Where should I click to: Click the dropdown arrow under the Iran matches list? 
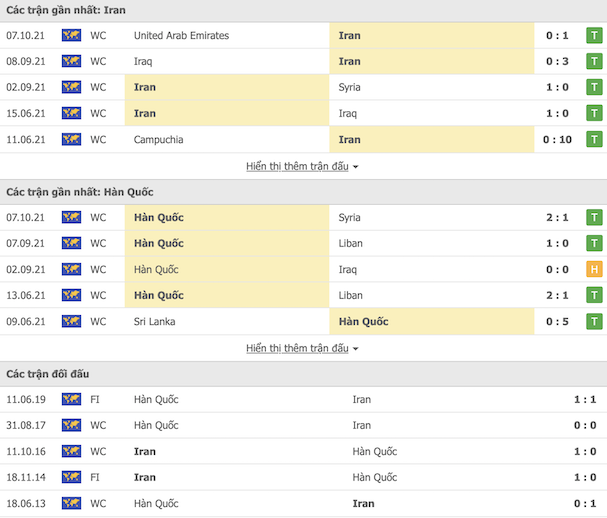tap(355, 167)
